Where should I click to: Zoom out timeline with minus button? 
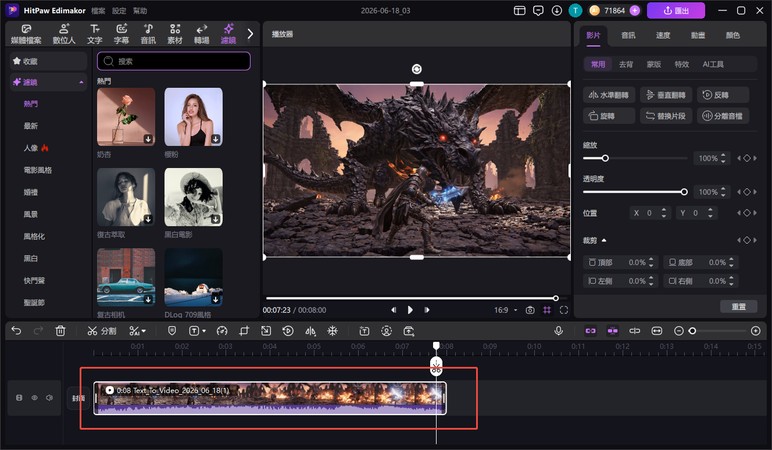678,331
